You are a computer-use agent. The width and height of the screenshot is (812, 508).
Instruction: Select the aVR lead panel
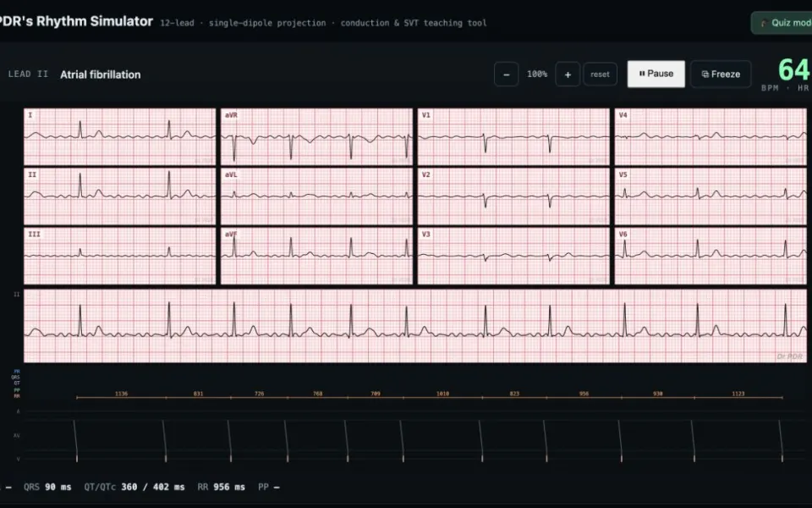pos(317,137)
